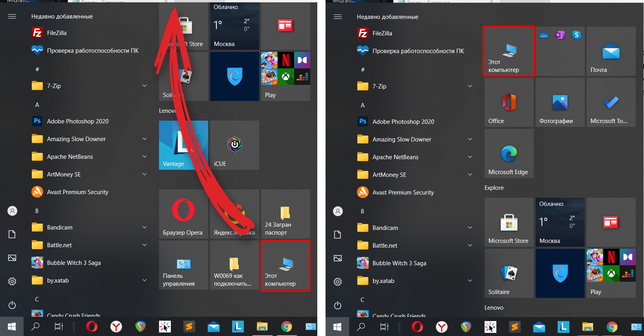
Task: Click the OneNote icon in the small tile group
Action: tap(560, 35)
